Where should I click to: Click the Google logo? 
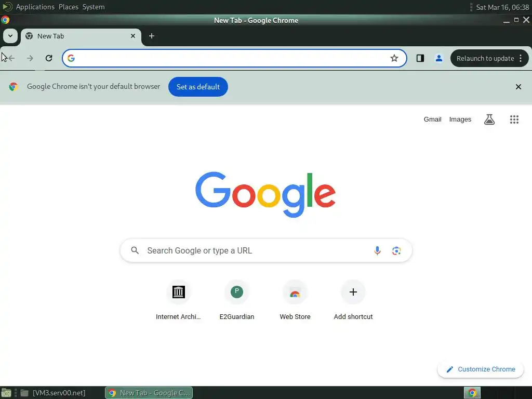(x=265, y=194)
